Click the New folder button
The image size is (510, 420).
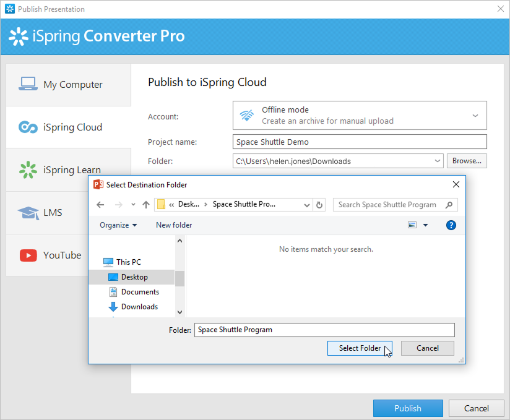pyautogui.click(x=174, y=225)
